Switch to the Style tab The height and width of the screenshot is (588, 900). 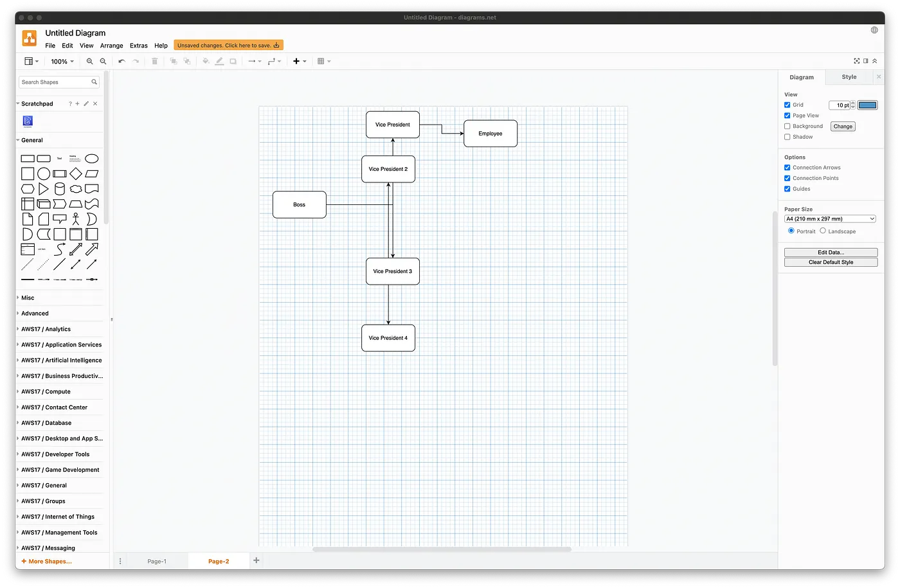pyautogui.click(x=848, y=76)
